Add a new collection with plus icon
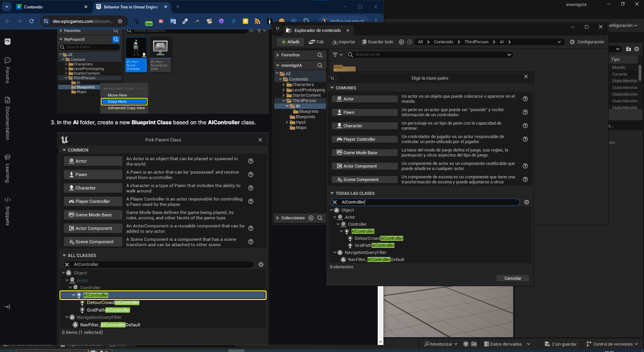The image size is (644, 352). 311,218
